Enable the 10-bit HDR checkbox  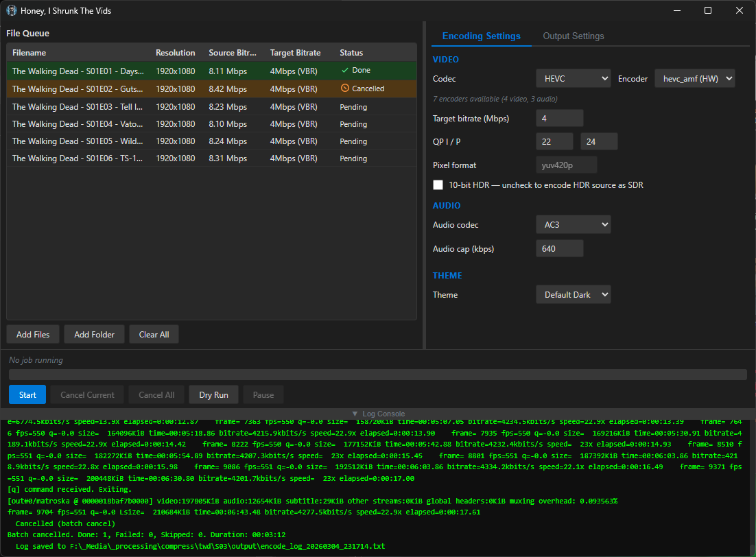coord(438,185)
